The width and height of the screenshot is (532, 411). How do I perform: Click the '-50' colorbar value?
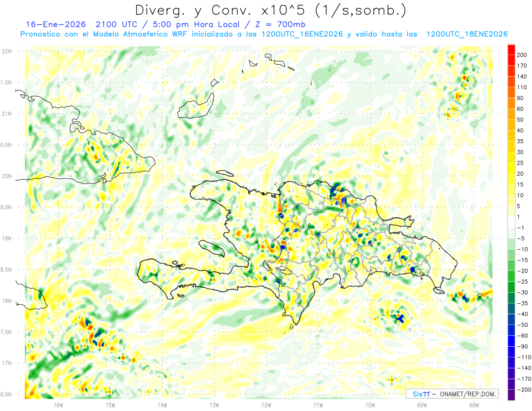point(523,325)
